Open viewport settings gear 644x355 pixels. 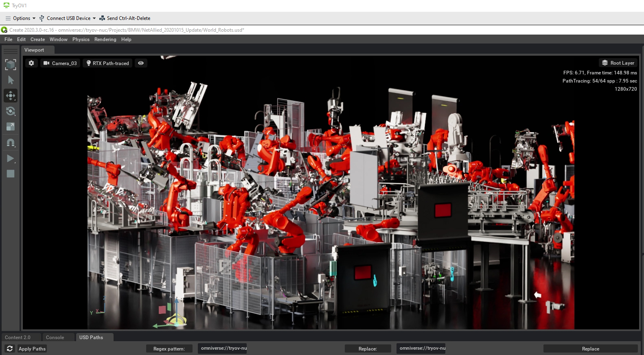(31, 63)
